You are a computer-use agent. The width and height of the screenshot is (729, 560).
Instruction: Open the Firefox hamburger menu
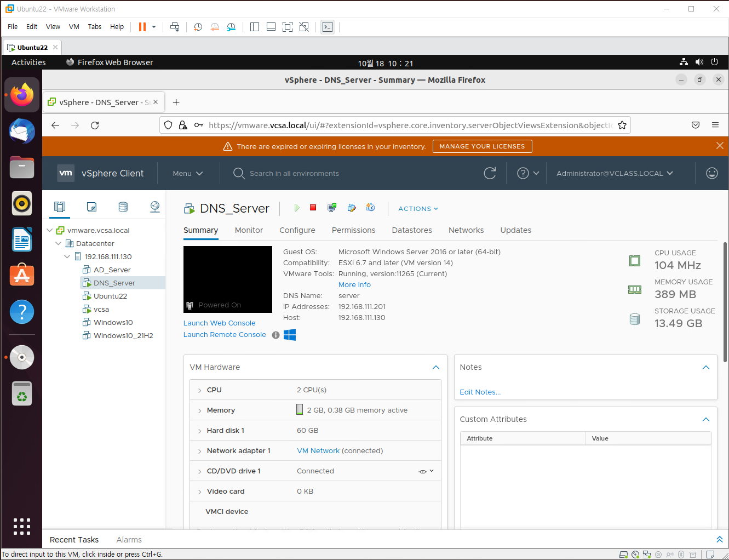click(715, 125)
